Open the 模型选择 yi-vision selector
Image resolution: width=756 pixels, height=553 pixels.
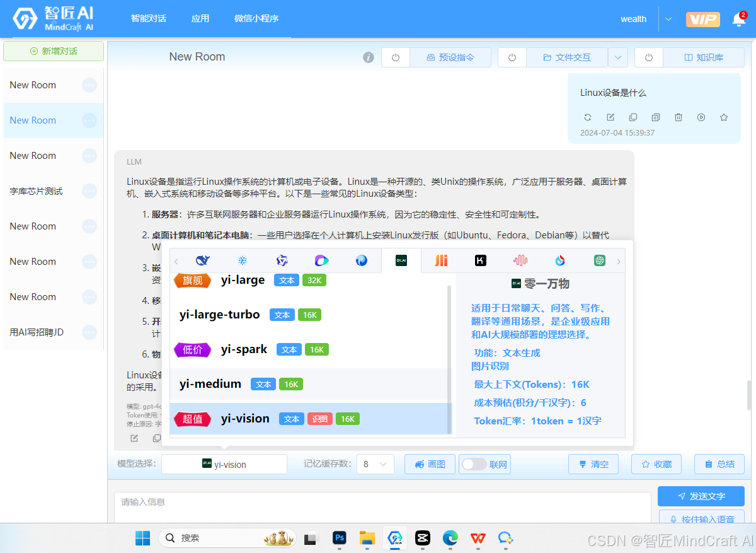tap(224, 464)
